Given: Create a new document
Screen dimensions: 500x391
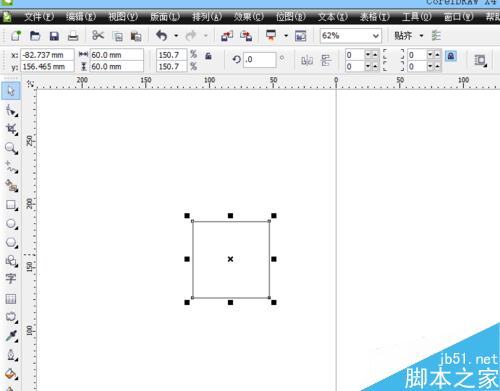Looking at the screenshot, I should point(16,35).
